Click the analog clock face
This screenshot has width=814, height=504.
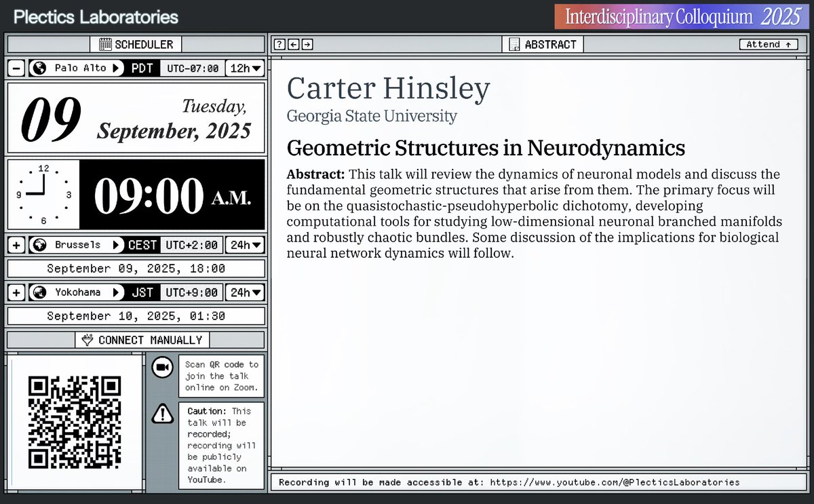[43, 194]
